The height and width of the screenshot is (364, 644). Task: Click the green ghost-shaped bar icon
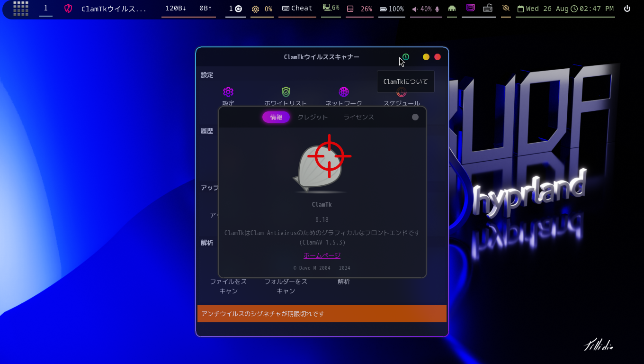(x=452, y=8)
